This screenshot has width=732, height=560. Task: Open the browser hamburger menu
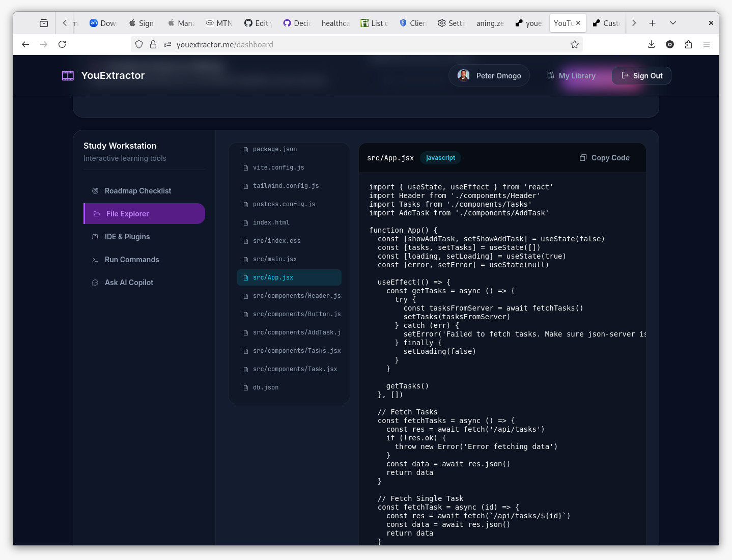click(x=707, y=44)
